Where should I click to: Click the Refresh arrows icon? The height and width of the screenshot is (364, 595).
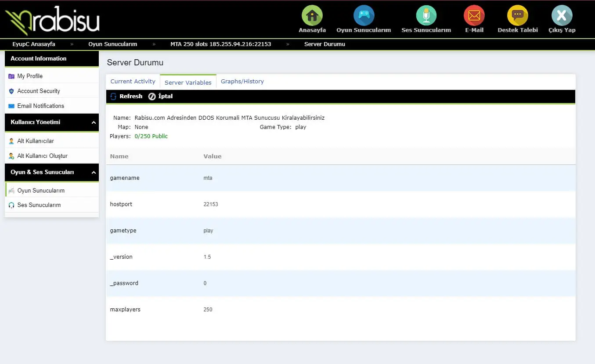(113, 96)
